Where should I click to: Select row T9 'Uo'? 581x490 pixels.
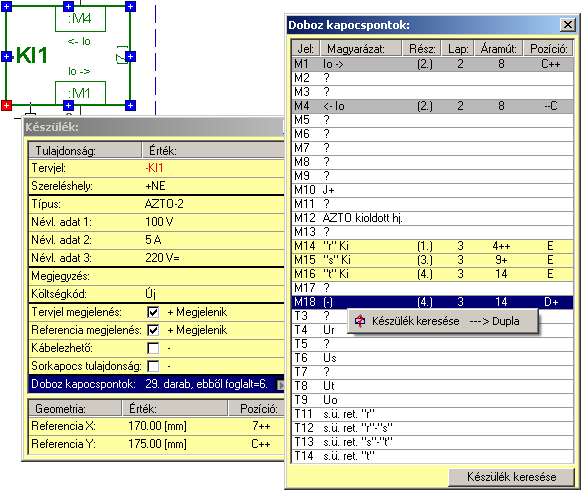pyautogui.click(x=432, y=400)
